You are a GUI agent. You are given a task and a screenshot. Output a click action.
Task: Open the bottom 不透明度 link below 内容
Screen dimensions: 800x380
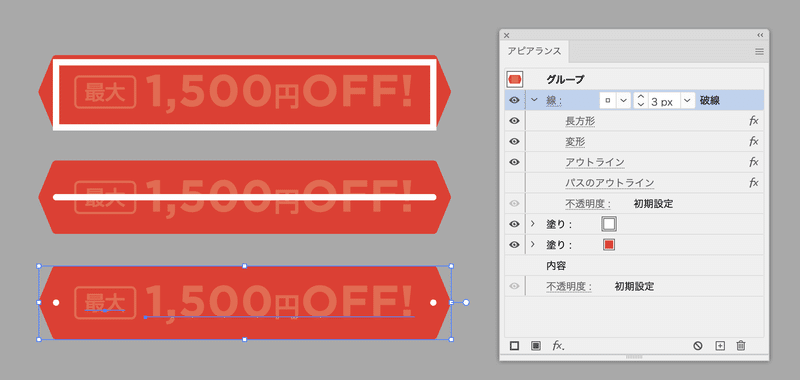pyautogui.click(x=569, y=286)
